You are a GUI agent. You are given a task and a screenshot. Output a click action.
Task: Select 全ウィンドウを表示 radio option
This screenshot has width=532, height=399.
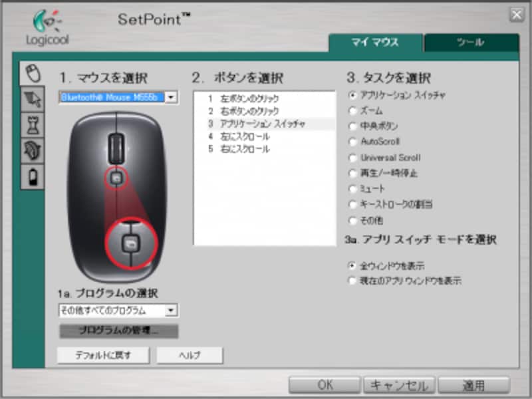pyautogui.click(x=352, y=265)
